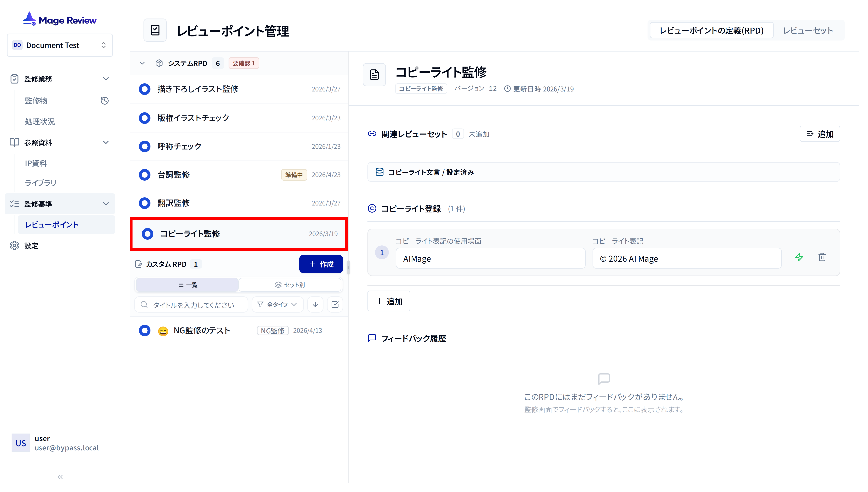
Task: Switch to レビューポイントの定義(RPD) tab
Action: tap(711, 30)
